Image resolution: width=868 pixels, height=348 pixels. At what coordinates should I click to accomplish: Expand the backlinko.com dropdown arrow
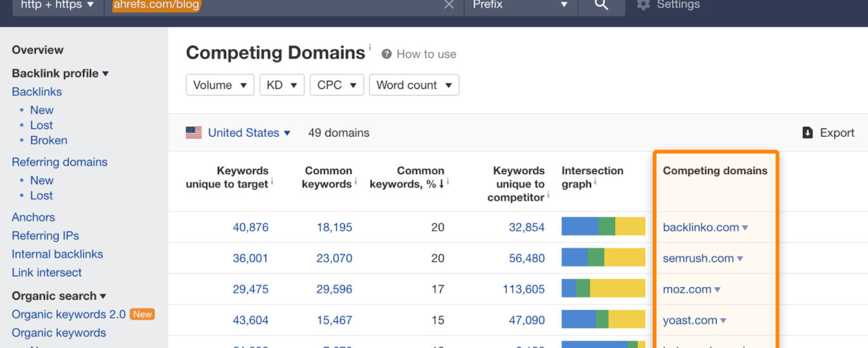point(745,228)
